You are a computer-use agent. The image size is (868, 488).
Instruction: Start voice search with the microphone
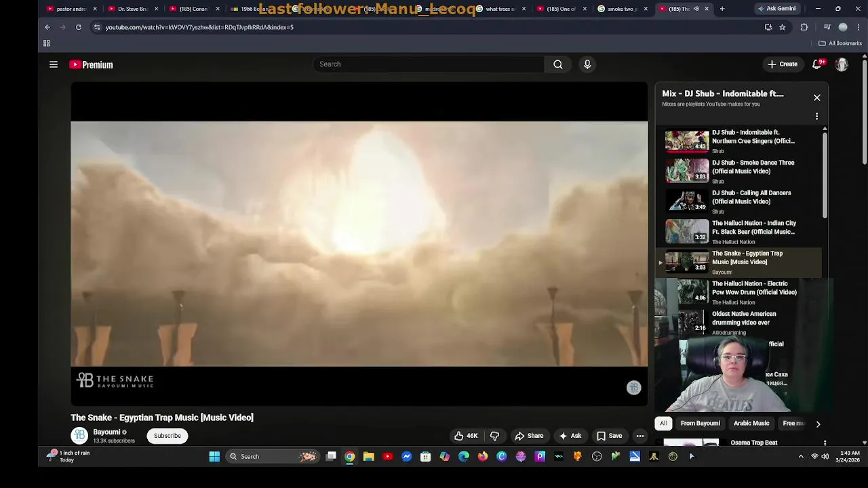587,64
